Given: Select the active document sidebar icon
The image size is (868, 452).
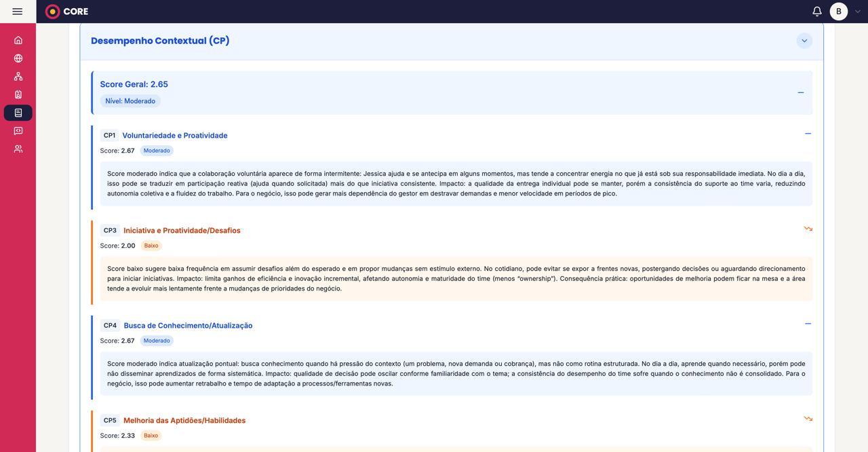Looking at the screenshot, I should (18, 113).
